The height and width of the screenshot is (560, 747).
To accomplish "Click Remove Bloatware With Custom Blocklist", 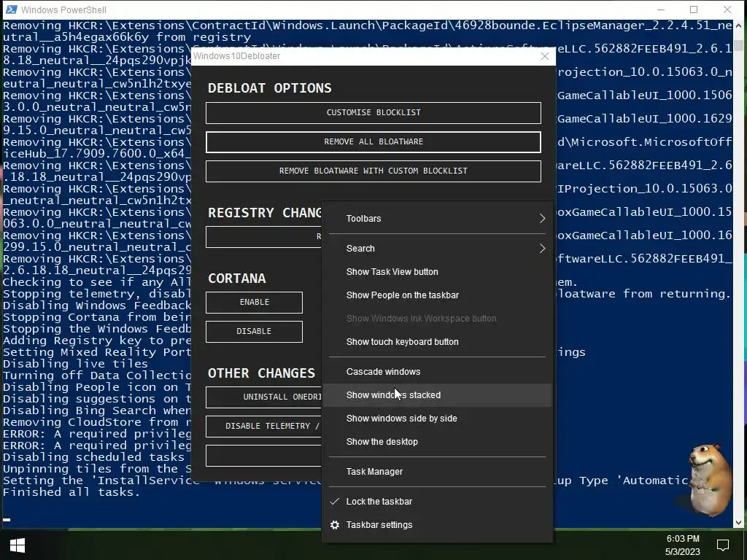I will 373,171.
